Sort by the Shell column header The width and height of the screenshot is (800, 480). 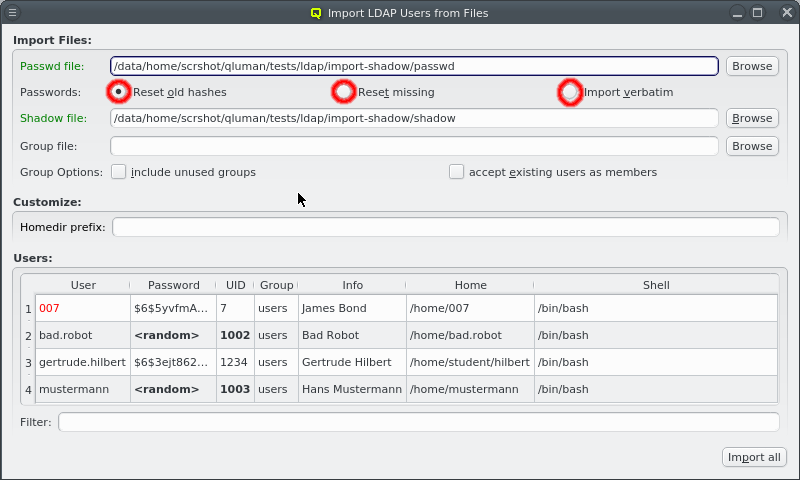coord(656,285)
